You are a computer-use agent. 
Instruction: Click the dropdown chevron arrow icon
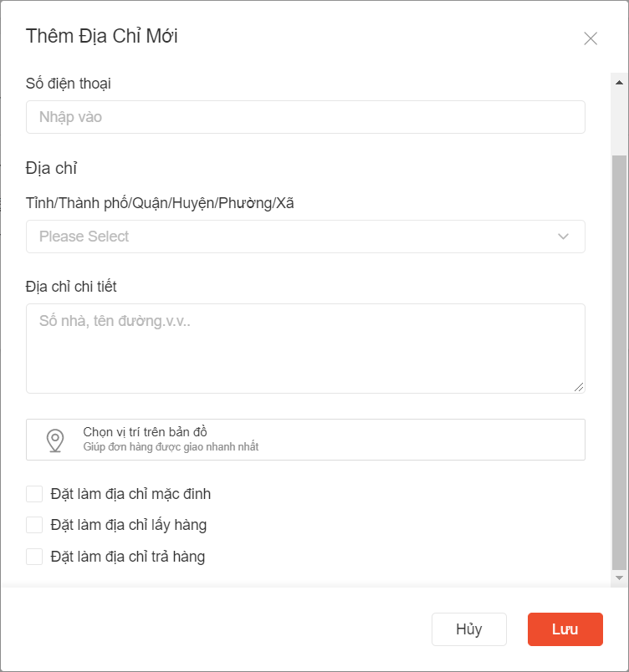[x=563, y=237]
